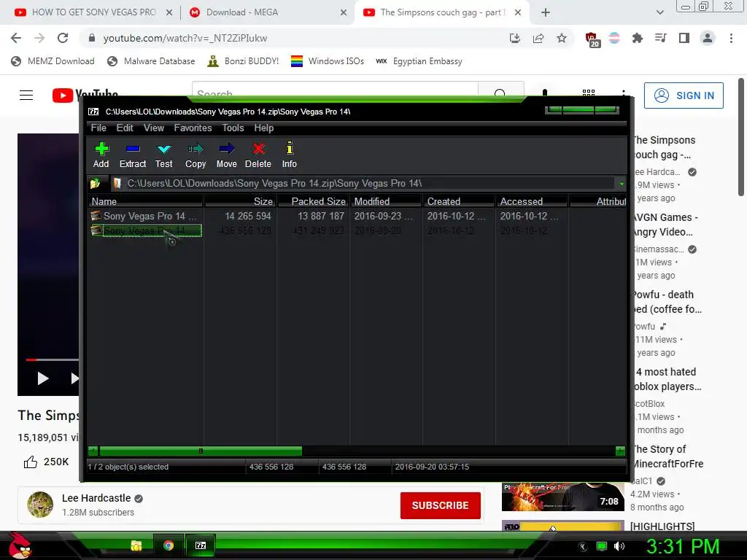The width and height of the screenshot is (747, 560).
Task: Open the Windows ISOs bookmark
Action: [328, 61]
